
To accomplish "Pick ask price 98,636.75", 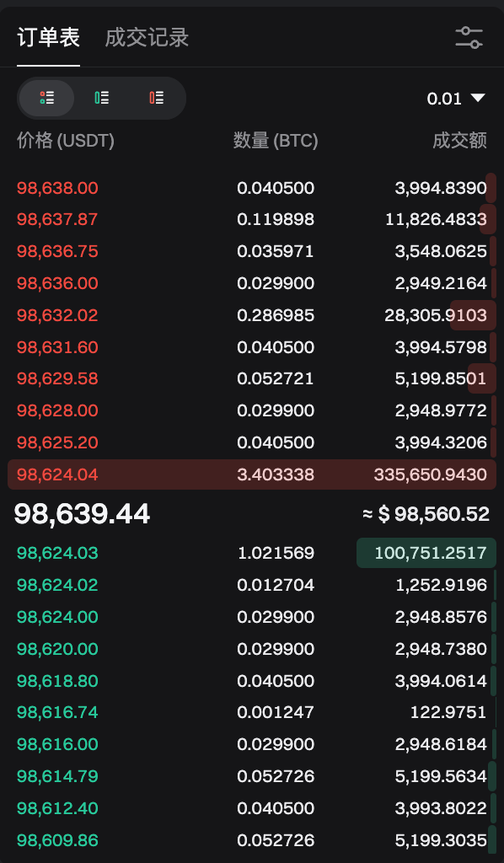I will click(x=57, y=251).
